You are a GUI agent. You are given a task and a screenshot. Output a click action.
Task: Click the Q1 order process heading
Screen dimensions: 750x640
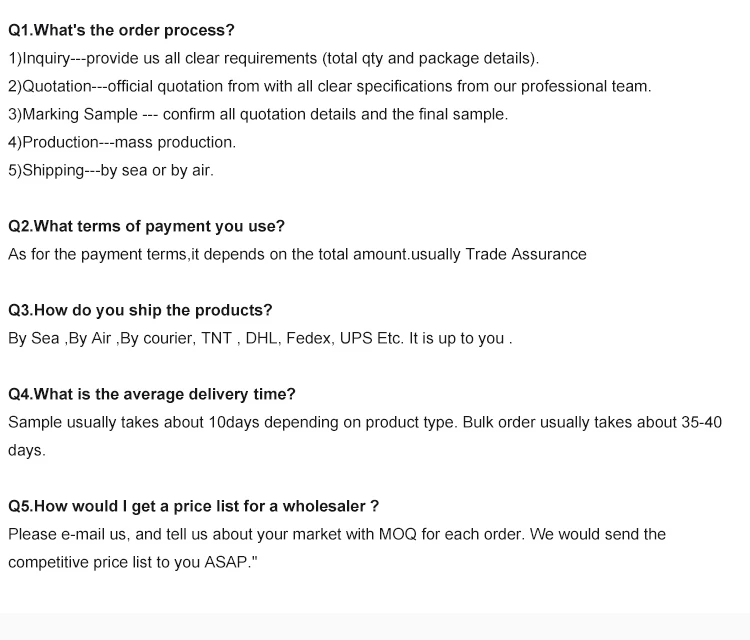(121, 30)
